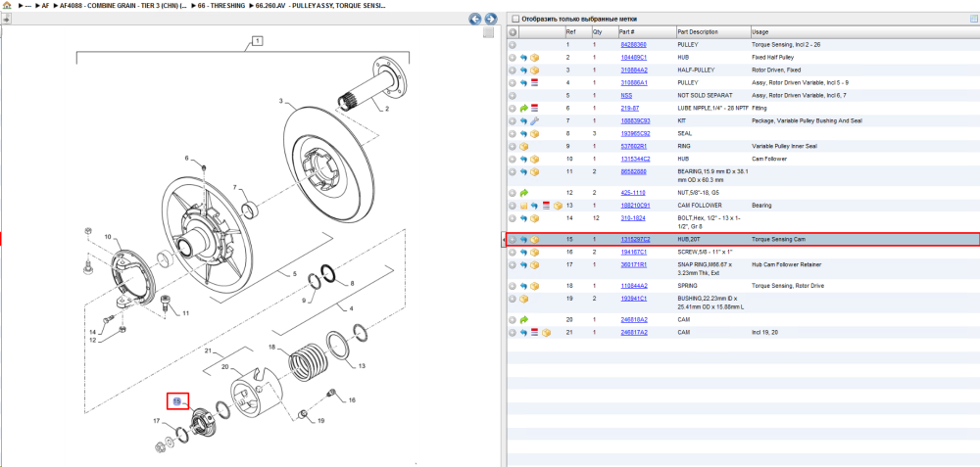Image resolution: width=980 pixels, height=467 pixels.
Task: Click the green arrow in the LUBE NIPPLE row
Action: click(523, 108)
